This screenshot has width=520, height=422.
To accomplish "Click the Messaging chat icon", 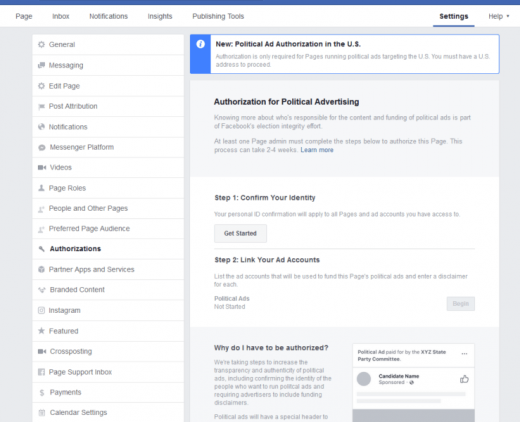I will (x=41, y=65).
